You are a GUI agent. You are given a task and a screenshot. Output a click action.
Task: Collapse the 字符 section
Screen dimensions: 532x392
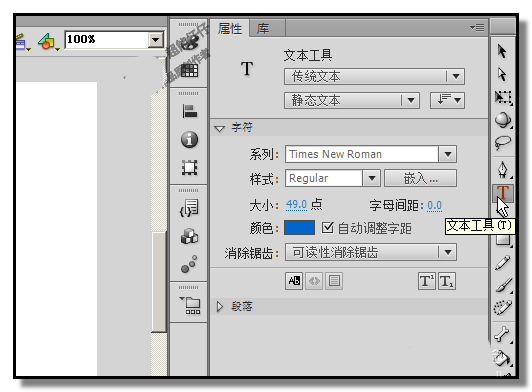(x=220, y=129)
